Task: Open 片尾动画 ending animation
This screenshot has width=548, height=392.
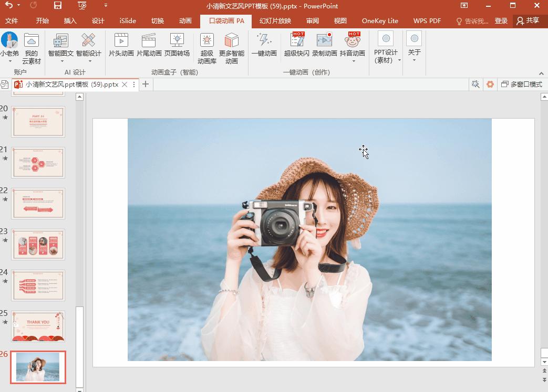Action: tap(148, 47)
